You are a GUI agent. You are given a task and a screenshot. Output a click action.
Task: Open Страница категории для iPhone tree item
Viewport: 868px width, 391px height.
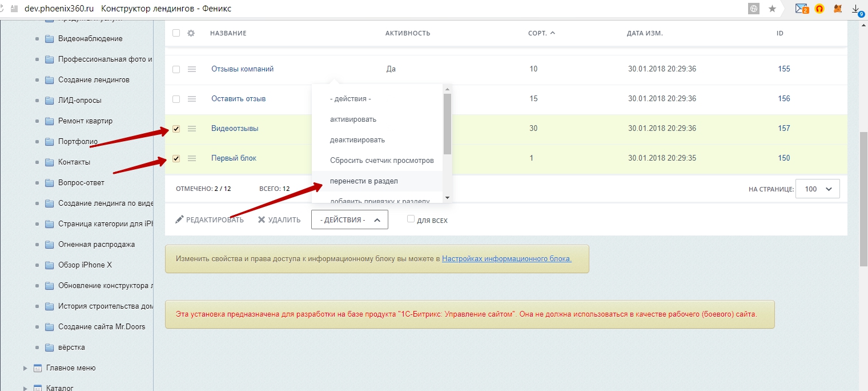pos(105,224)
